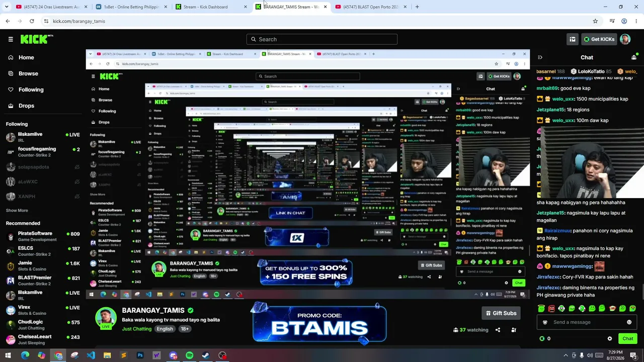Image resolution: width=644 pixels, height=362 pixels.
Task: Open the chat users icon beside Chat header
Action: point(634,57)
